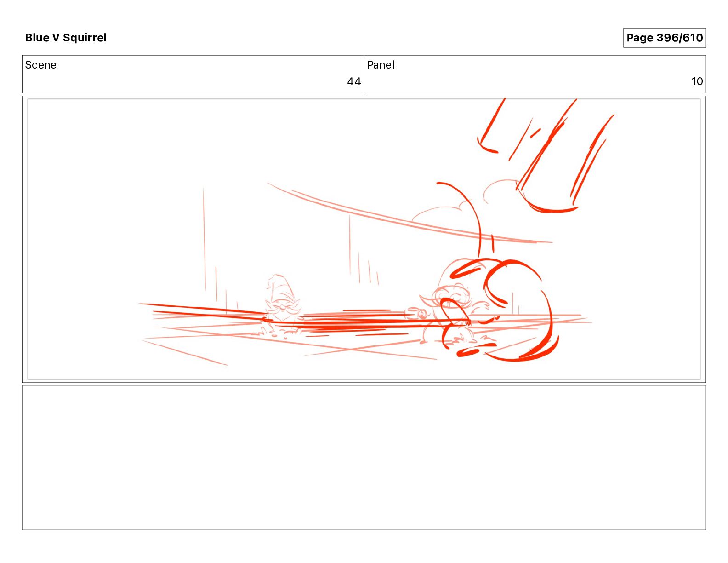Click the 'Blue V Squirrel' title text
The image size is (728, 563).
pyautogui.click(x=66, y=38)
